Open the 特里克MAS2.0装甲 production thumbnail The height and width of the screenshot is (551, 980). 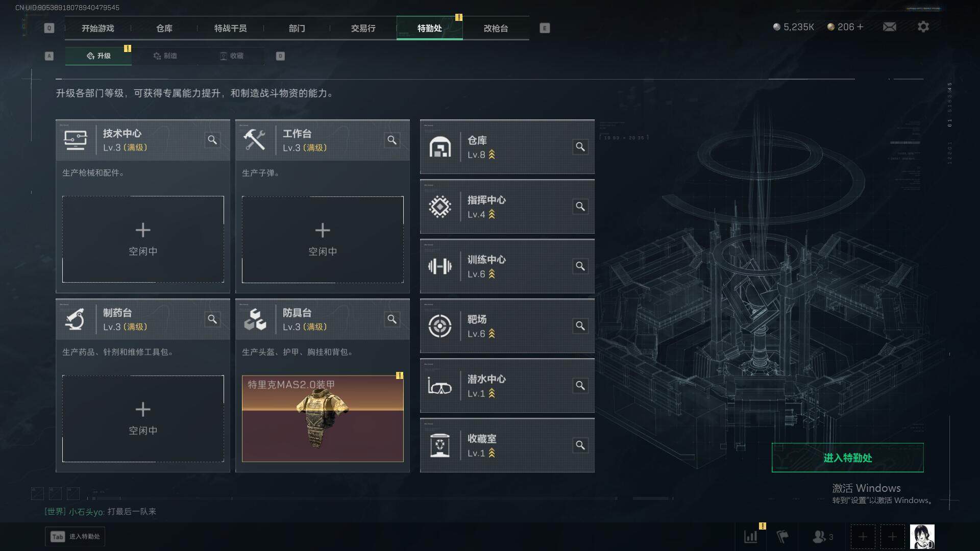pyautogui.click(x=323, y=418)
